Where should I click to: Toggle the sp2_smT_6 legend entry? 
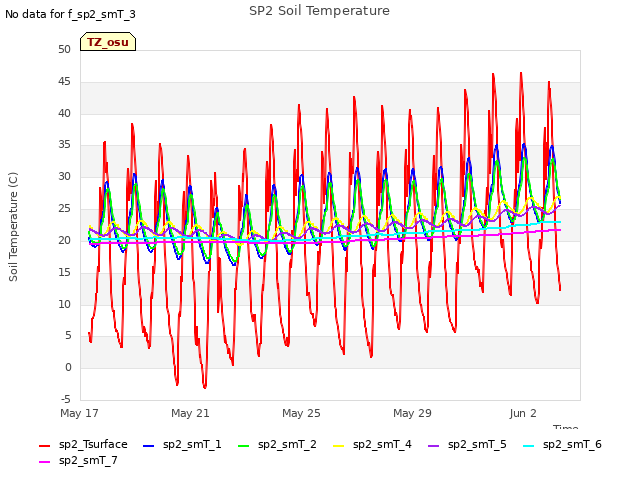(x=562, y=444)
